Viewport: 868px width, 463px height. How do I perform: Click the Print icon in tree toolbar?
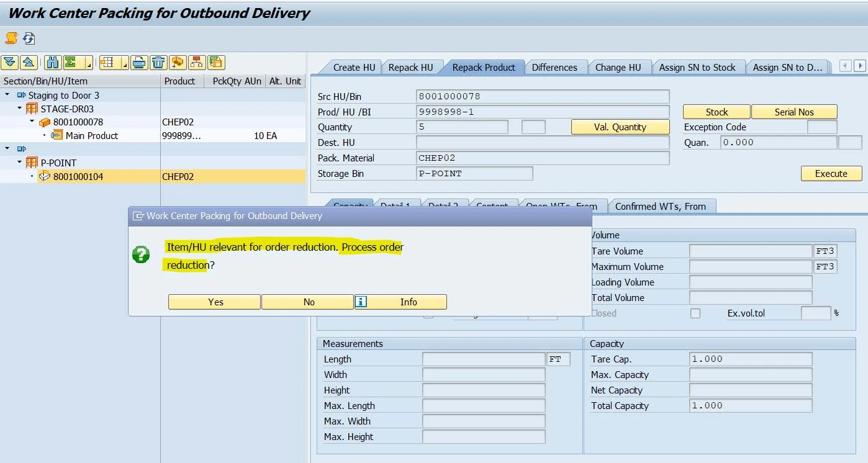click(x=139, y=63)
